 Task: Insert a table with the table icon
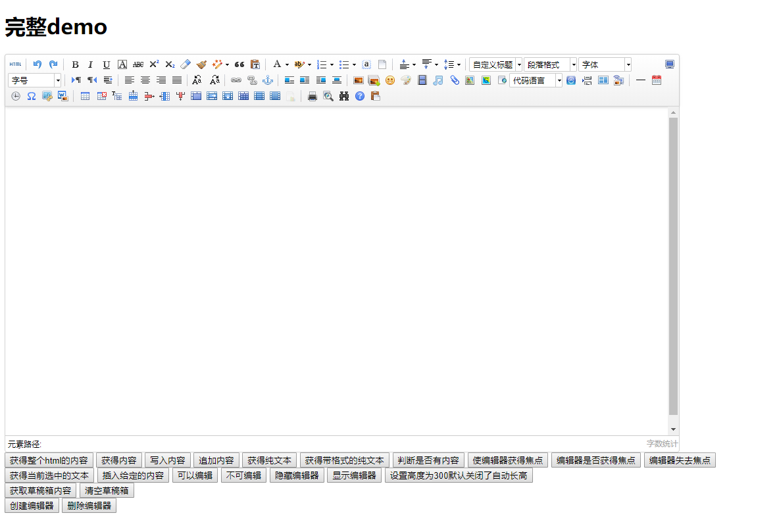[x=85, y=95]
